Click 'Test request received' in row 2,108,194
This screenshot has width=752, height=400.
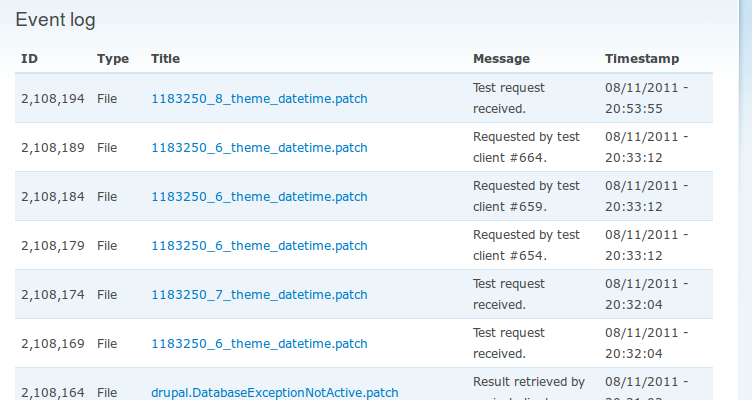pos(509,98)
